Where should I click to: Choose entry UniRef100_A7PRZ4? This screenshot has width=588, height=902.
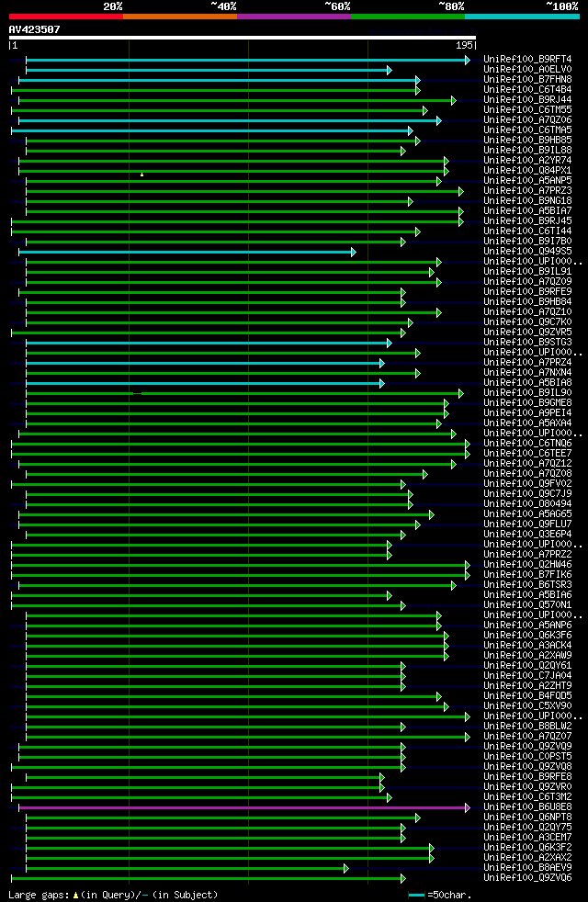[527, 363]
